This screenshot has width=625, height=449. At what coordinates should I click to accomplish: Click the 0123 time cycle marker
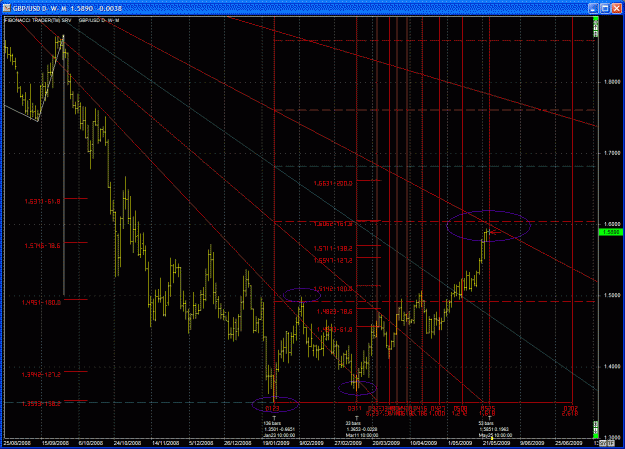click(x=273, y=409)
